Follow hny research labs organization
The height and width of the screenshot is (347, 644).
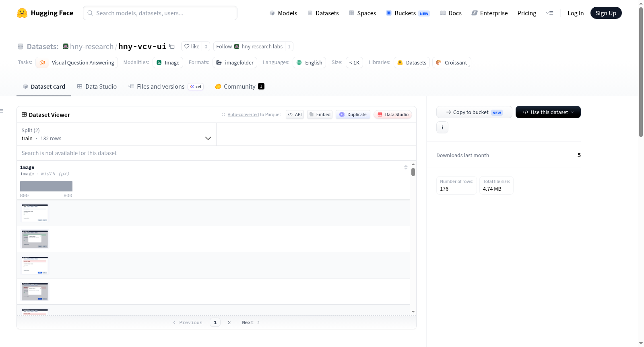(x=249, y=46)
